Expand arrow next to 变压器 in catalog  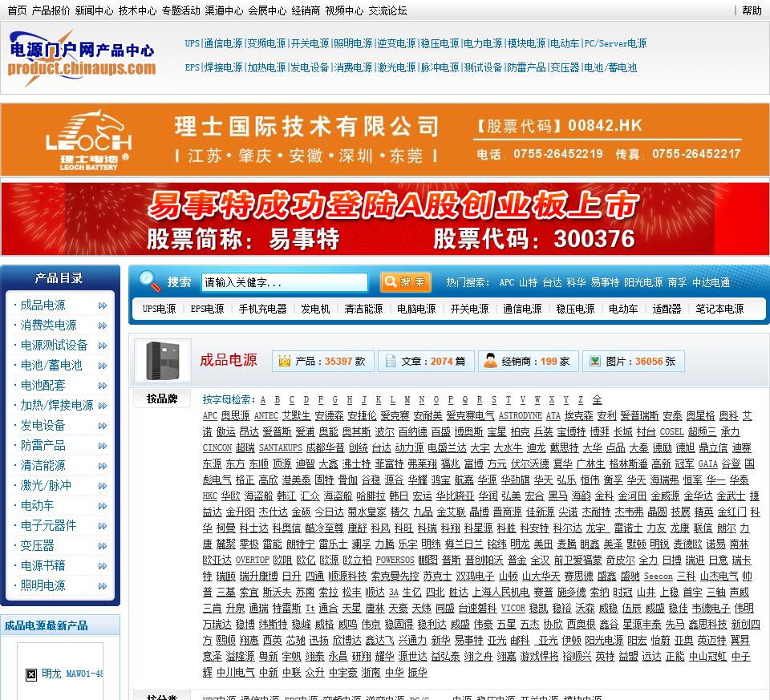coord(103,546)
